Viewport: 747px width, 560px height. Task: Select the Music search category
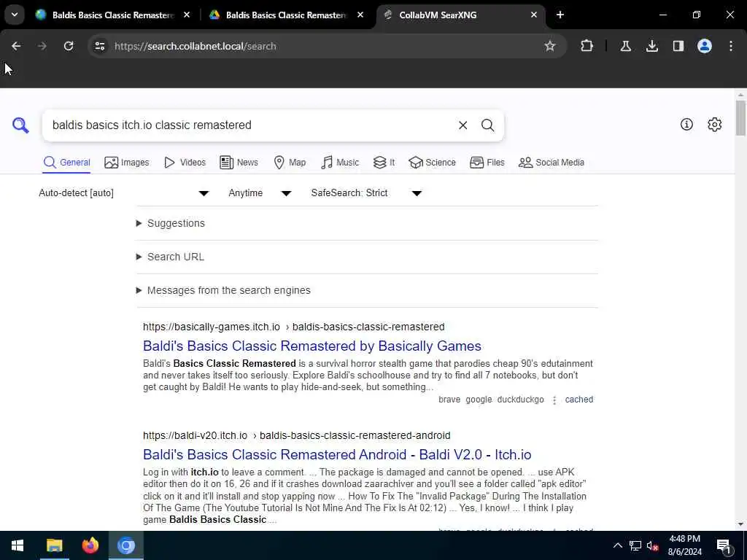340,163
